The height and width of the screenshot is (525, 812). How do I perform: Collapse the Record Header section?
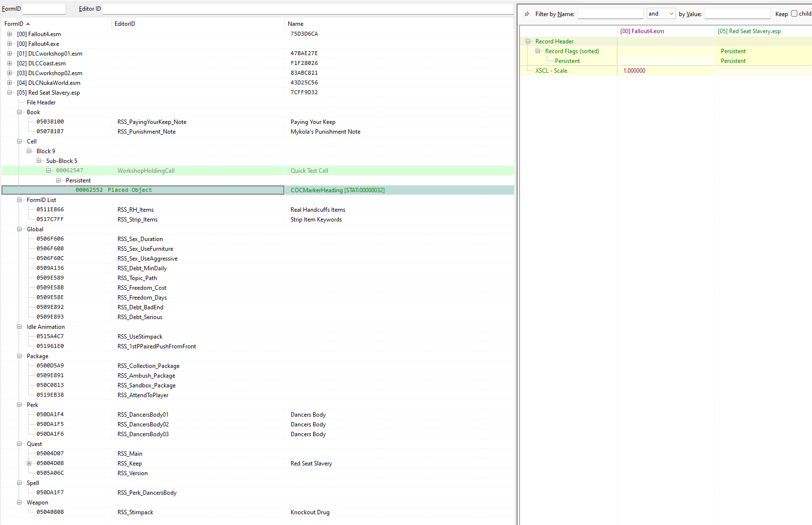[x=528, y=41]
